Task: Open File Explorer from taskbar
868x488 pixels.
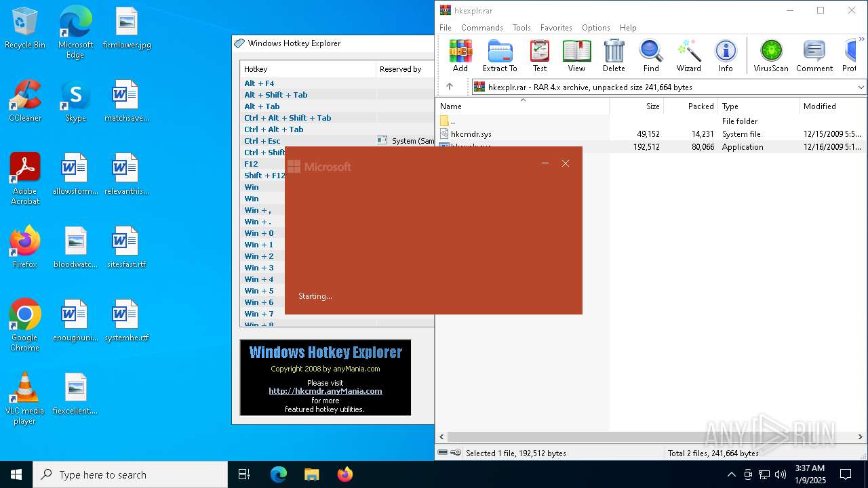Action: 311,474
